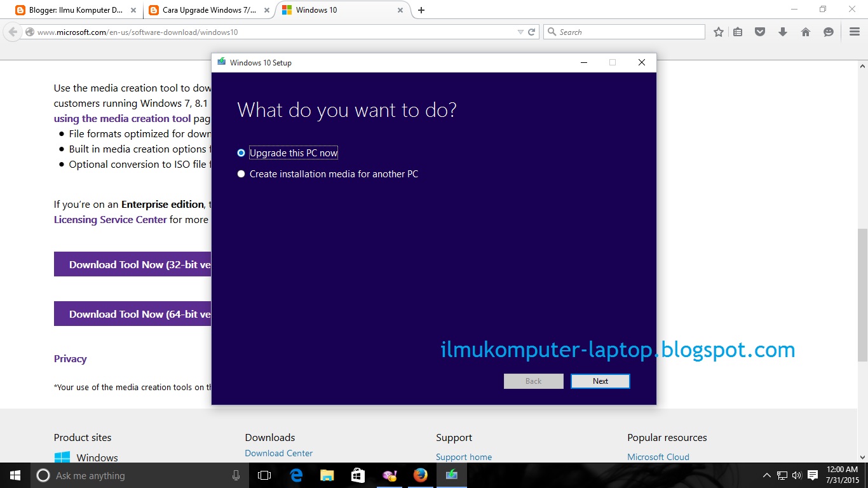Show hidden tray icons chevron
868x488 pixels.
tap(767, 475)
